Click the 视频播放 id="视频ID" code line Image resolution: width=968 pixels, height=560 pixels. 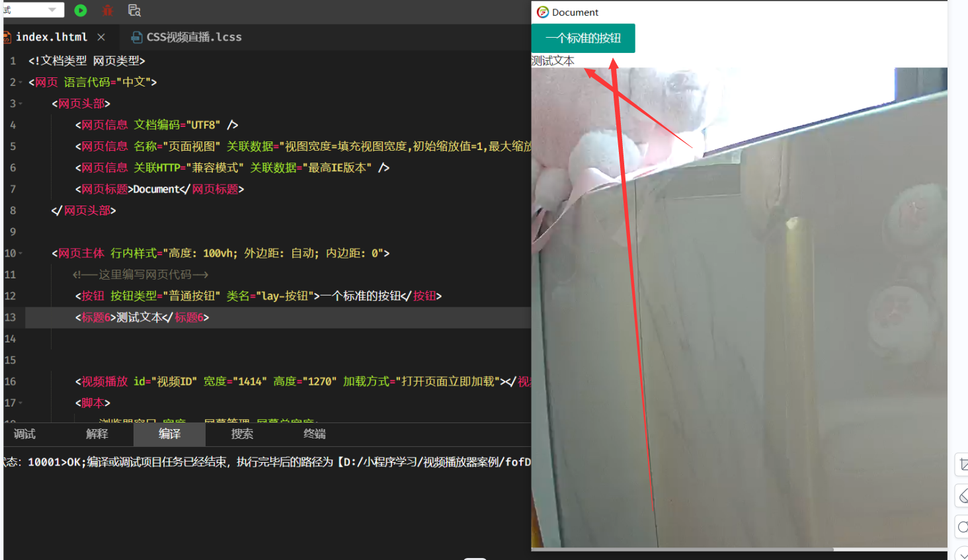(x=303, y=381)
